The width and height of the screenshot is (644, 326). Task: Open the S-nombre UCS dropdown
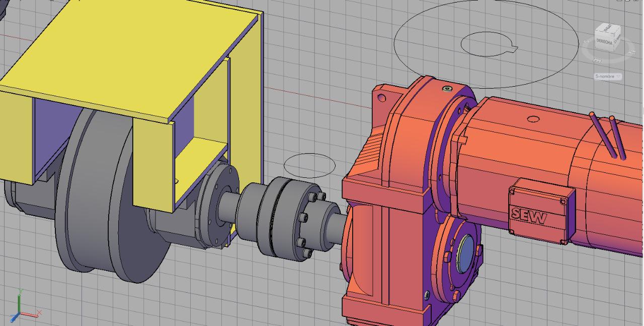[608, 76]
